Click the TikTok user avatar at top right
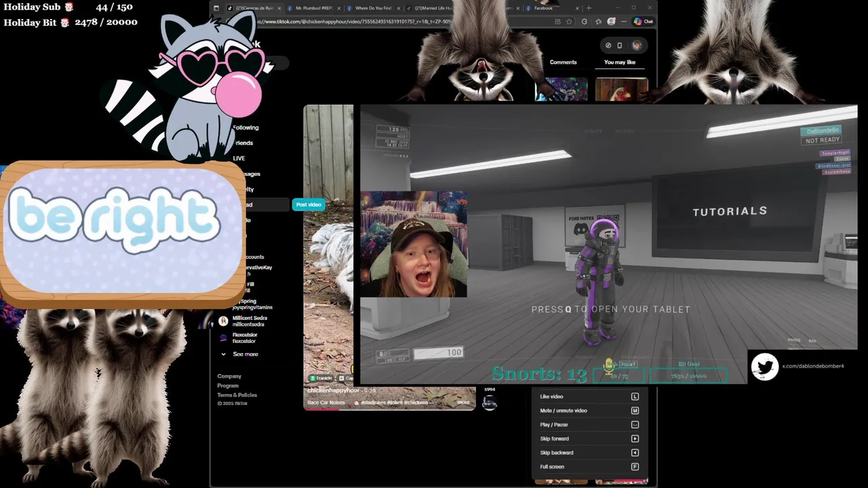Screen dimensions: 868x488 coord(637,45)
